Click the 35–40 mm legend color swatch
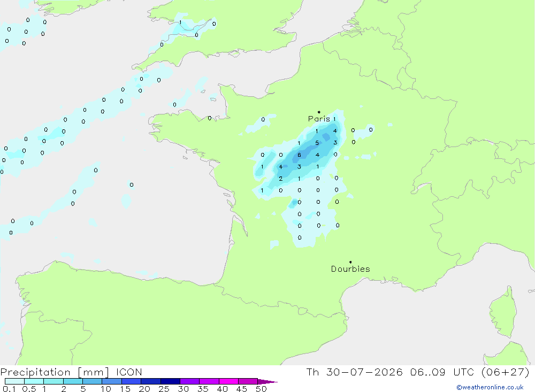 209,381
